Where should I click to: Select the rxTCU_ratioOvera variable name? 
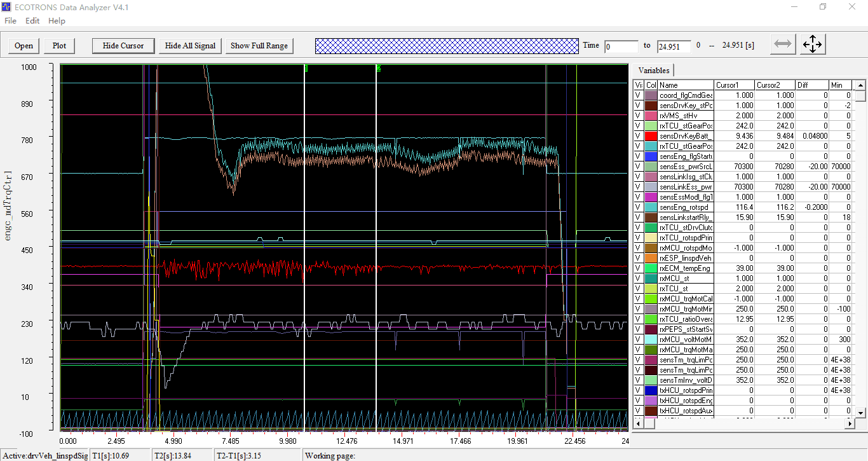686,319
